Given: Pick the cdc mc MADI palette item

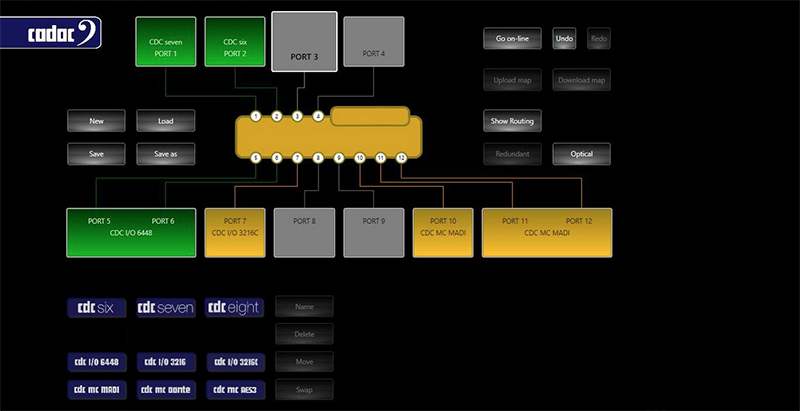Looking at the screenshot, I should coord(96,390).
